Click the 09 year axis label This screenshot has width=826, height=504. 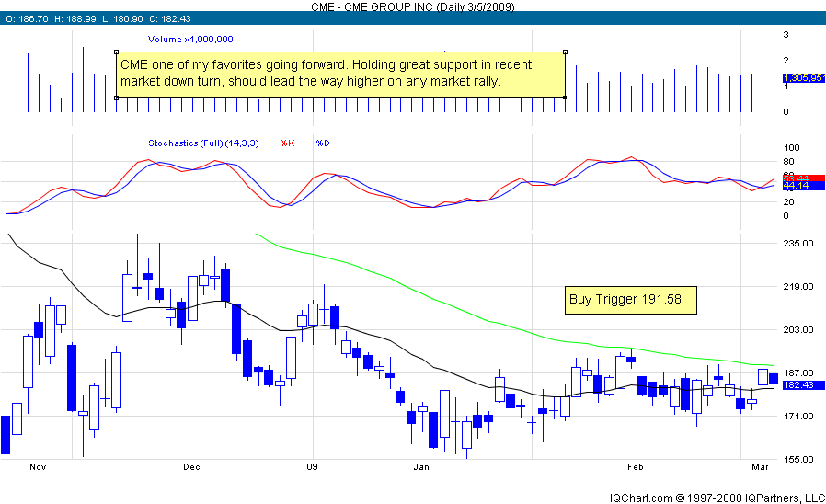pos(313,466)
